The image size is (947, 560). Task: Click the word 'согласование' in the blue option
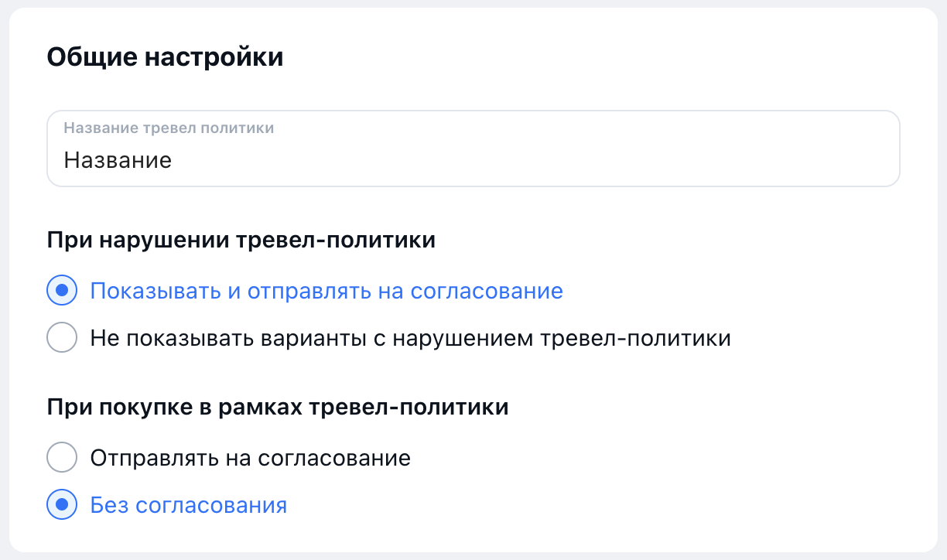click(487, 292)
